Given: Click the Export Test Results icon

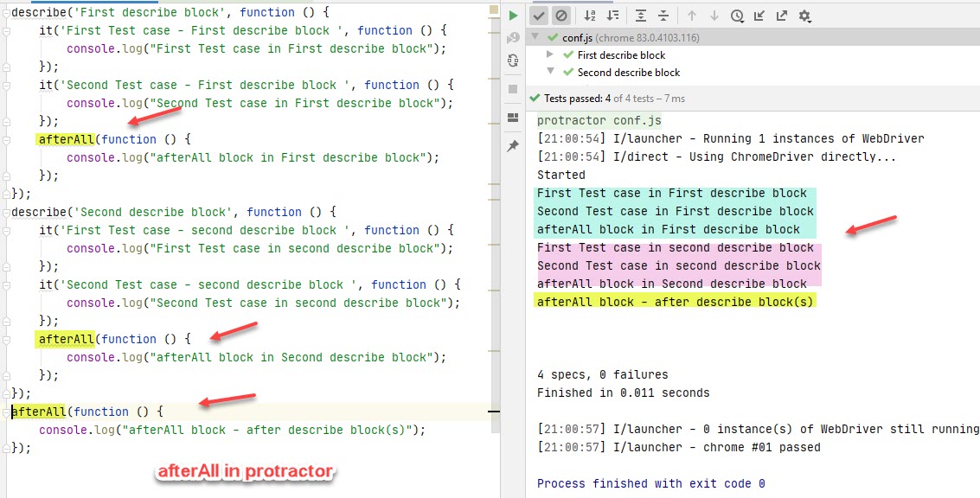Looking at the screenshot, I should pos(782,15).
